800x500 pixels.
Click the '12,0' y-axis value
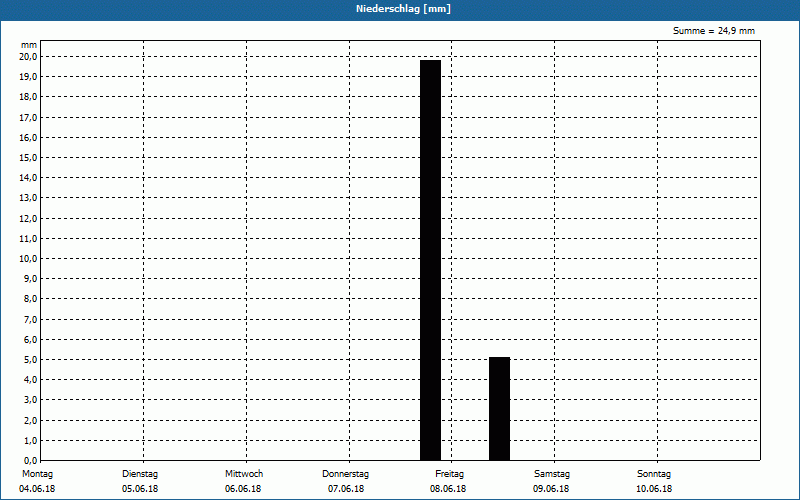pos(28,218)
